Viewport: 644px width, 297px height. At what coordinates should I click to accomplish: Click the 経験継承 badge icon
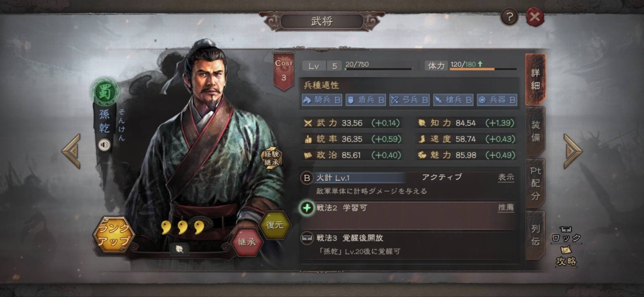pyautogui.click(x=272, y=158)
